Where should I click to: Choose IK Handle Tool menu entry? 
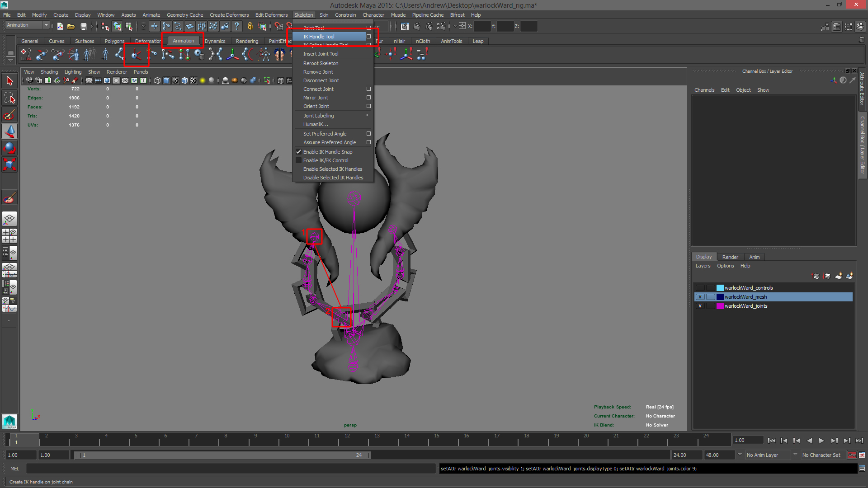click(x=319, y=37)
